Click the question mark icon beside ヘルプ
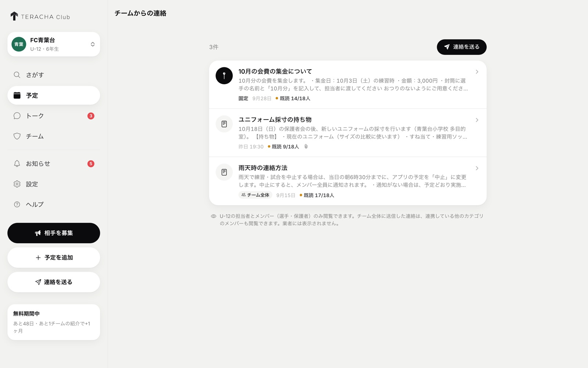Image resolution: width=588 pixels, height=368 pixels. [17, 204]
